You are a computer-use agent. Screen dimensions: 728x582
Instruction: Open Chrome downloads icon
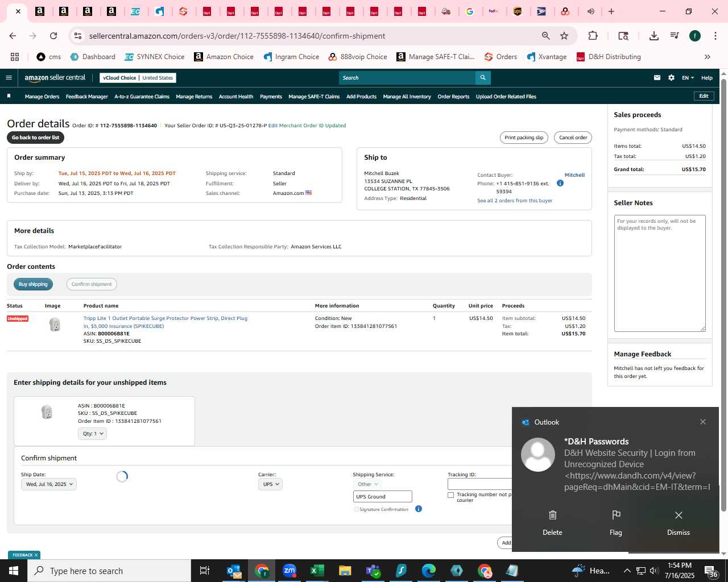tap(654, 36)
